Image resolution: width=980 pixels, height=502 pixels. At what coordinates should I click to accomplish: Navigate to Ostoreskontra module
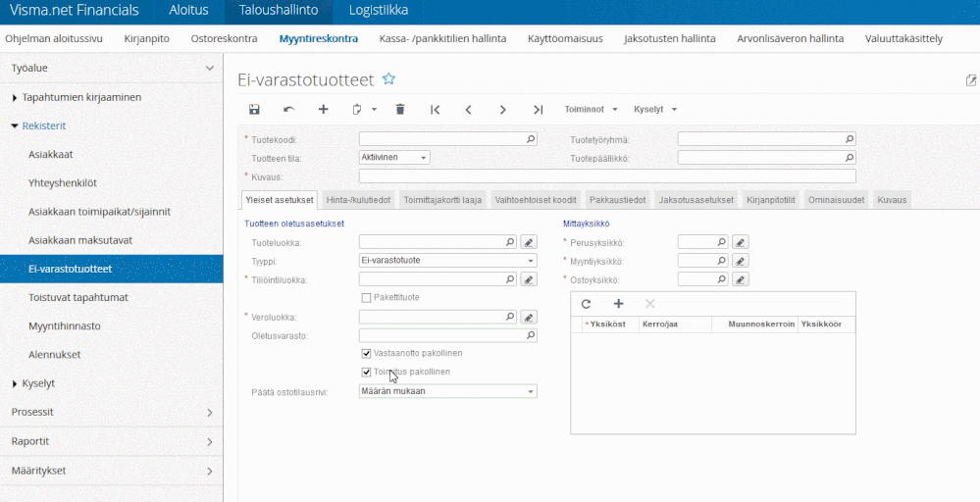tap(225, 39)
